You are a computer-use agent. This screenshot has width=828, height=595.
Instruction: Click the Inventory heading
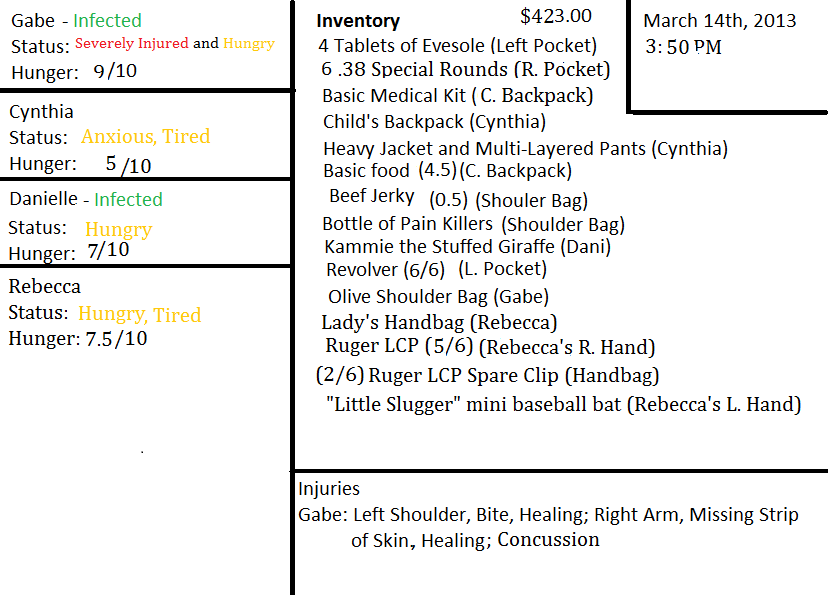358,21
